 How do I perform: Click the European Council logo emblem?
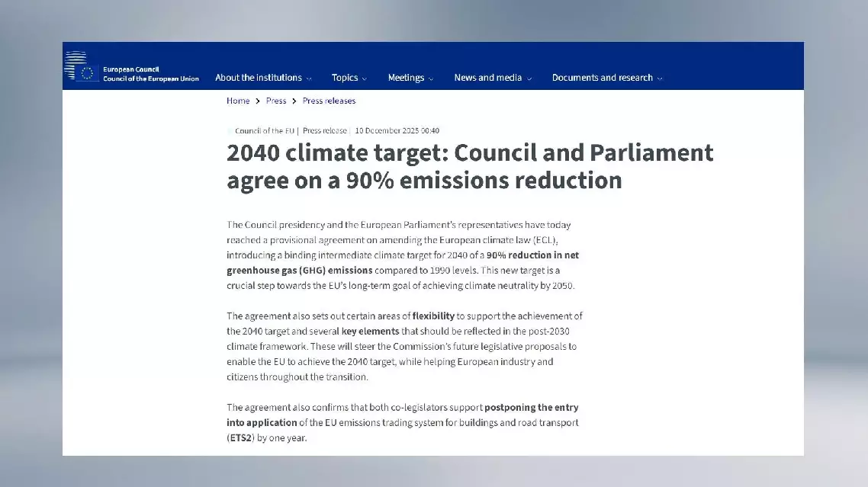[x=81, y=69]
